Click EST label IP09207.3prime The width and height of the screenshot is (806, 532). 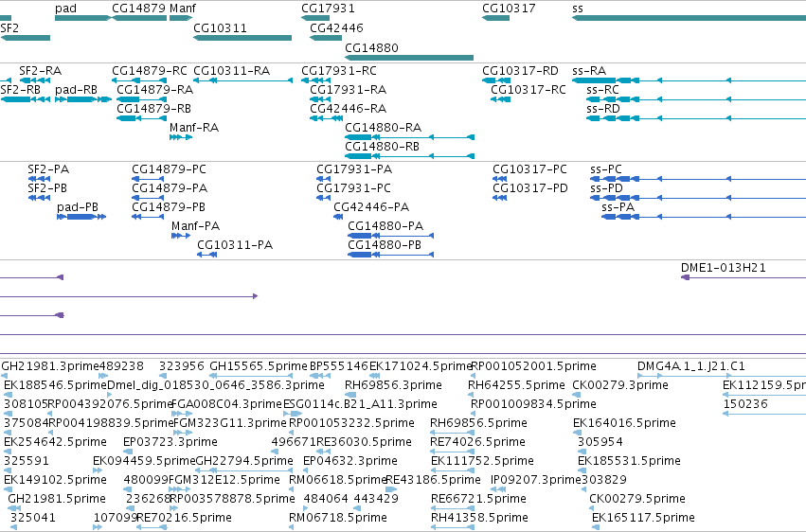[x=536, y=480]
